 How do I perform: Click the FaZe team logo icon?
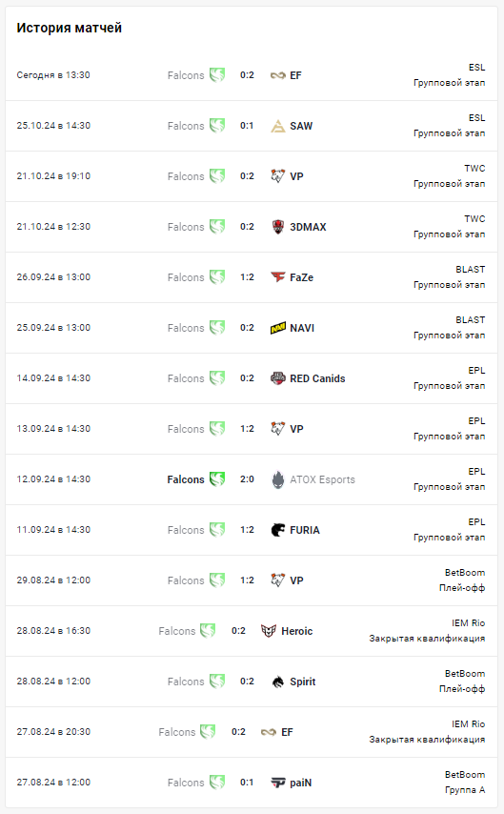[x=277, y=277]
